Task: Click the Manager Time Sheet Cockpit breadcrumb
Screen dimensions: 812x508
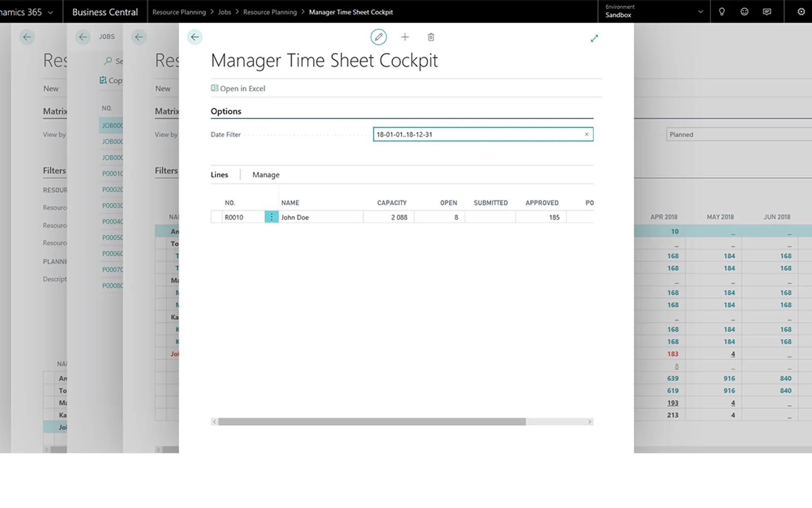Action: 351,12
